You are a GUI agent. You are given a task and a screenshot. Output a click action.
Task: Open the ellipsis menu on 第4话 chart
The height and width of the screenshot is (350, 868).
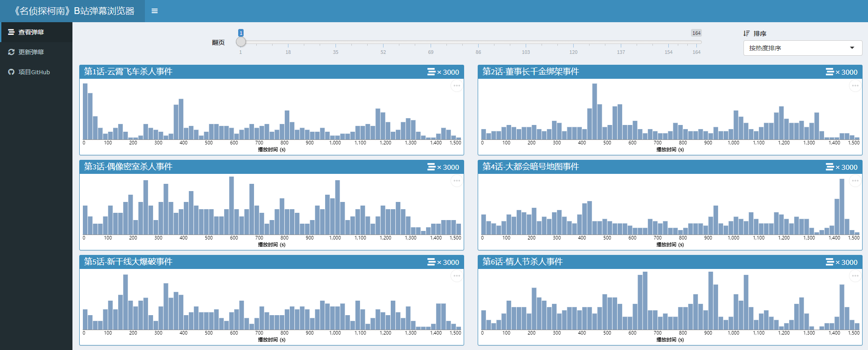(855, 181)
